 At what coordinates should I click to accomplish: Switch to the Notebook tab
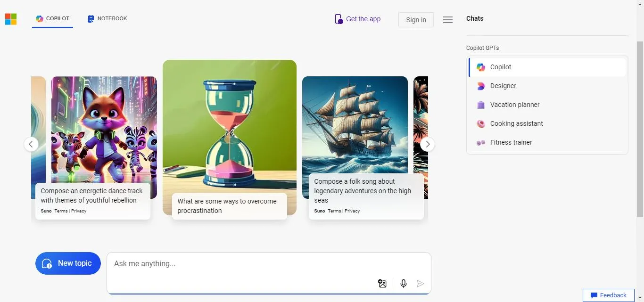coord(107,19)
